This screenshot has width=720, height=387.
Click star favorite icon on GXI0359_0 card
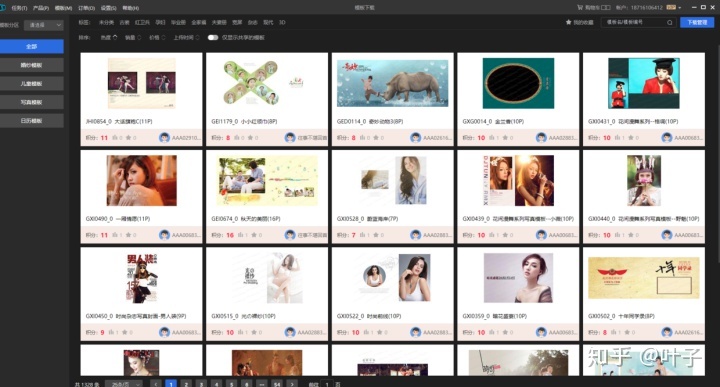coord(505,332)
